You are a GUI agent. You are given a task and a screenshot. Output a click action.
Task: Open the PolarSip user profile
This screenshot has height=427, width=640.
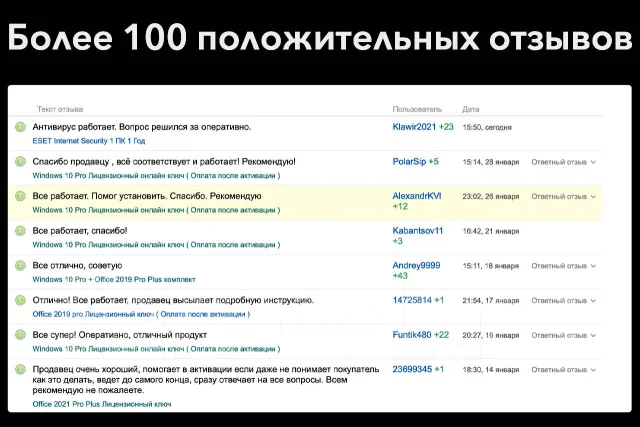409,162
